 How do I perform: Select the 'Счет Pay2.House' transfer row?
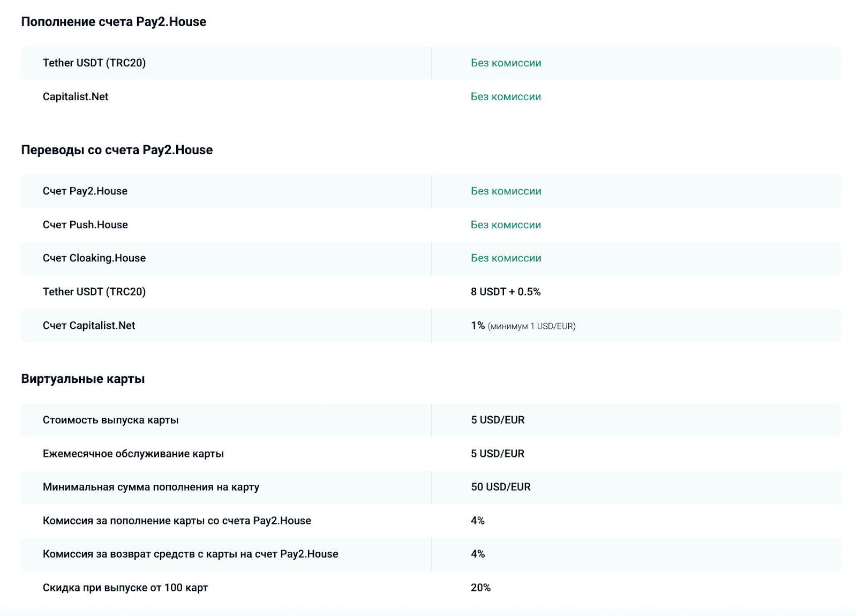tap(85, 191)
